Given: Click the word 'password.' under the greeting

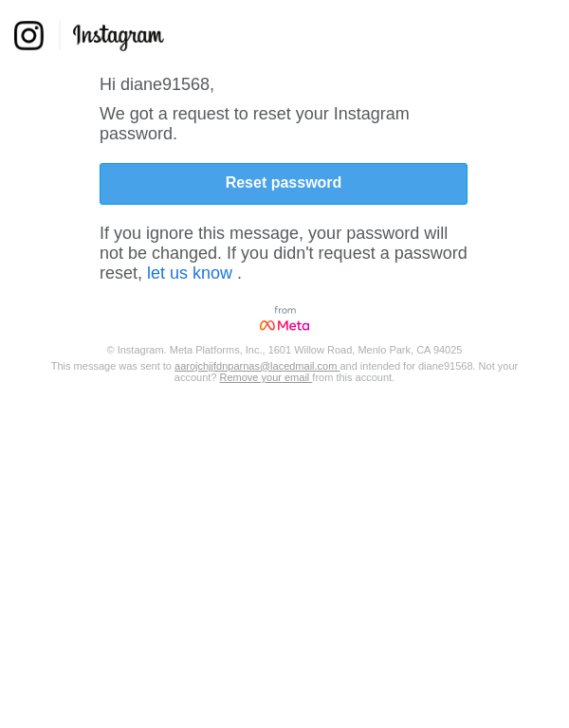Looking at the screenshot, I should 138,134.
